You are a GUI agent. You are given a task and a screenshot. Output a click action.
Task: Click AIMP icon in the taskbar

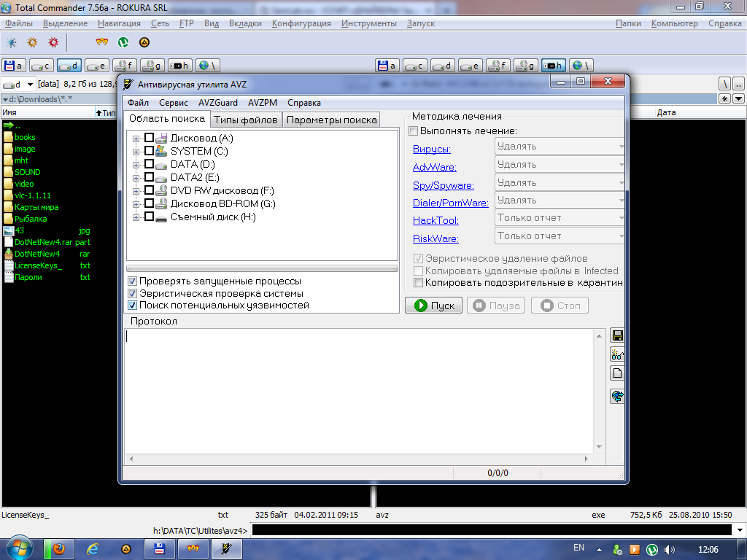(x=125, y=549)
